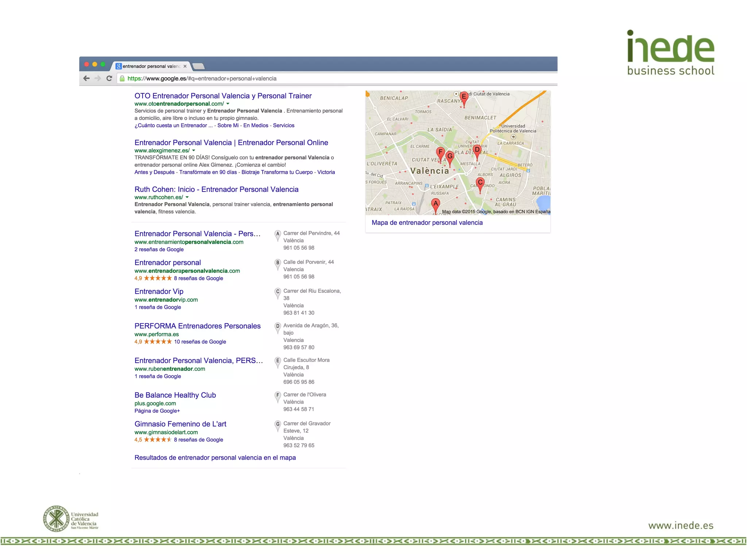Click the browser back arrow
The width and height of the screenshot is (747, 560).
(86, 78)
